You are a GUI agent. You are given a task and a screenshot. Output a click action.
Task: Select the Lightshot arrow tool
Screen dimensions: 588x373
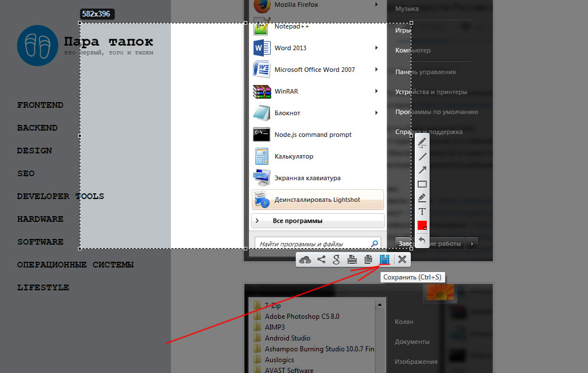coord(422,171)
